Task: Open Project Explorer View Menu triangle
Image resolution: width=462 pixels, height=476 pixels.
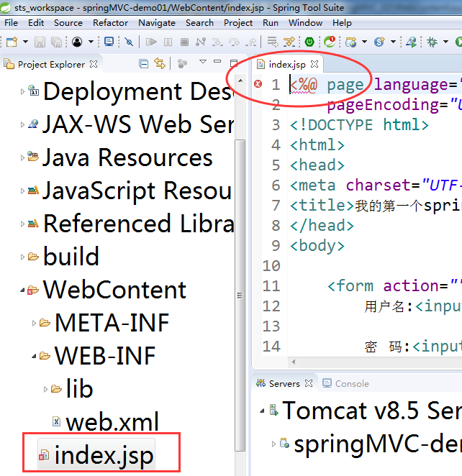Action: click(203, 62)
